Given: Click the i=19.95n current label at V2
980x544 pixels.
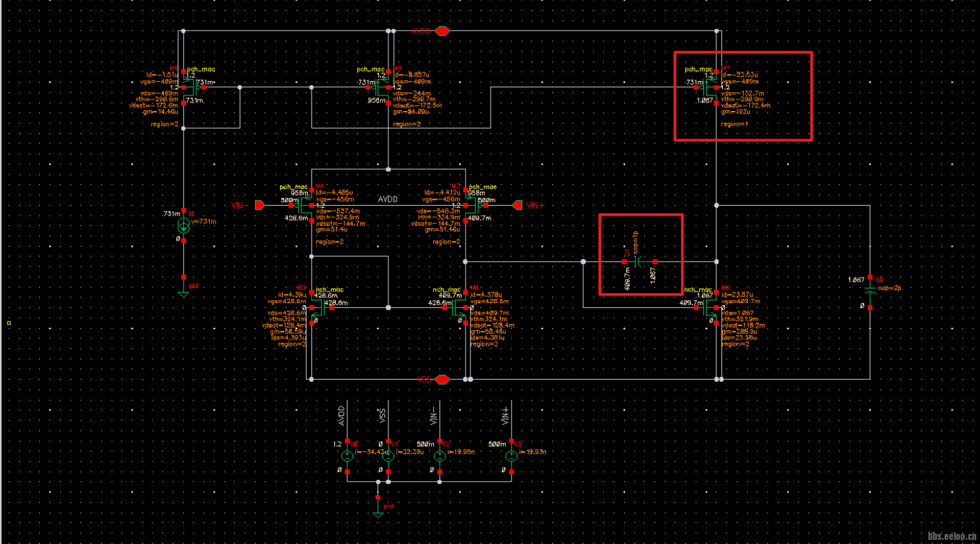Looking at the screenshot, I should pyautogui.click(x=460, y=451).
